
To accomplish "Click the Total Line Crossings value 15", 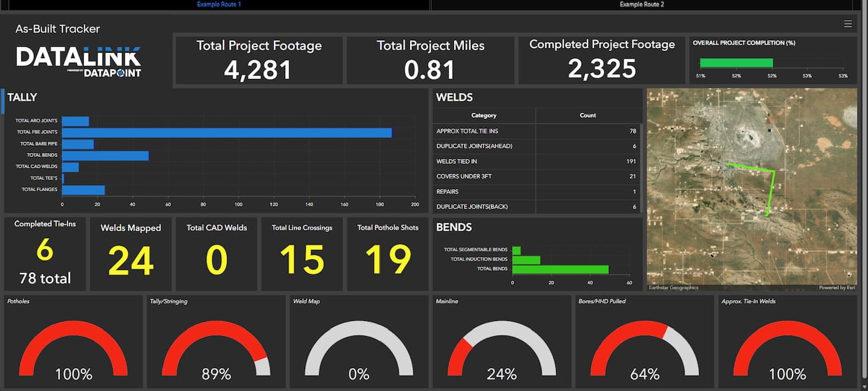I will pyautogui.click(x=302, y=261).
